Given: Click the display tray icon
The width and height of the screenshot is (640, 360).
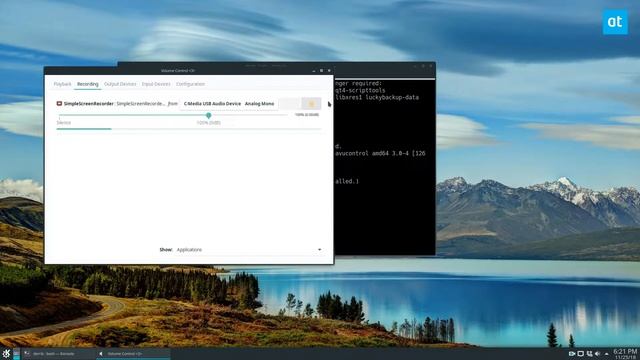Looking at the screenshot, I should pyautogui.click(x=580, y=353).
